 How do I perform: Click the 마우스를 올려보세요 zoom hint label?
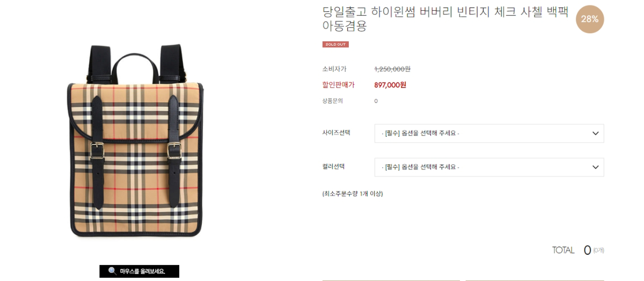[x=142, y=271]
